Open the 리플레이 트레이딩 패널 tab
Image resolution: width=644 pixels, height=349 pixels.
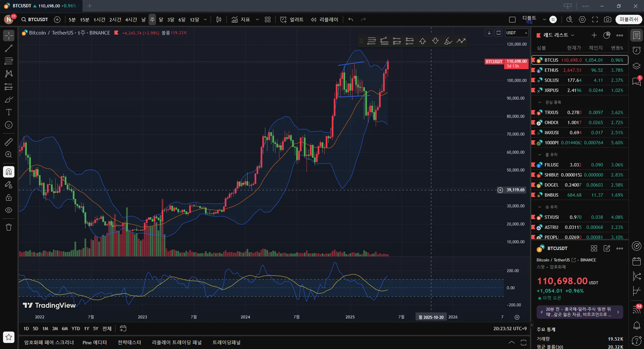(x=177, y=342)
